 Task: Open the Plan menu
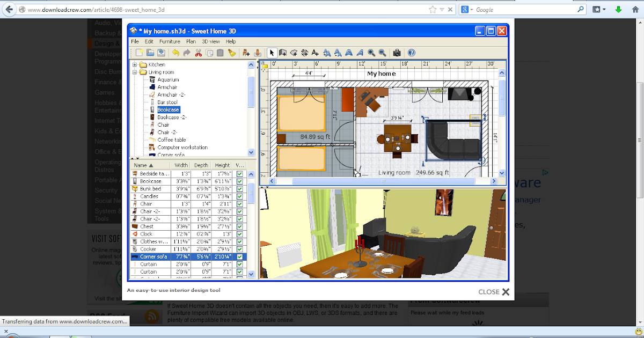coord(191,41)
